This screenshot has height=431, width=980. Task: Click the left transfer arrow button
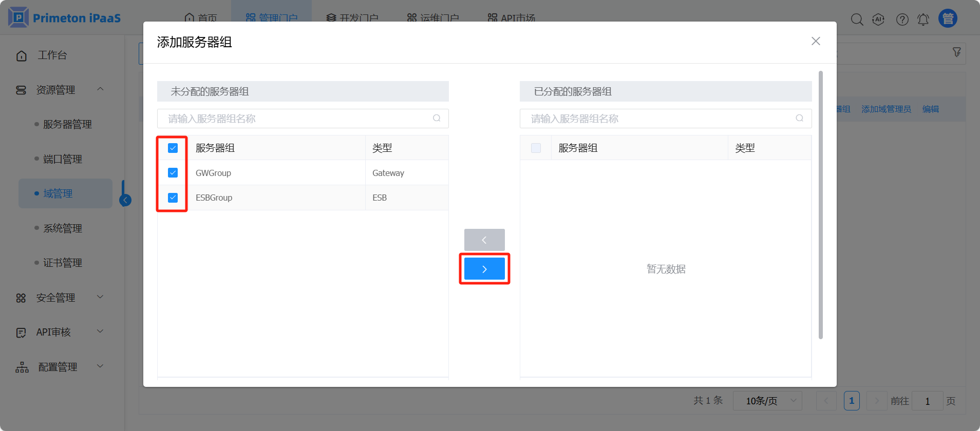pos(484,240)
